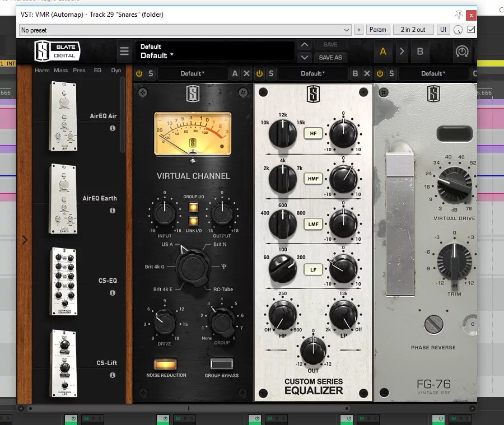Click the GROUP number selector knob

[221, 321]
